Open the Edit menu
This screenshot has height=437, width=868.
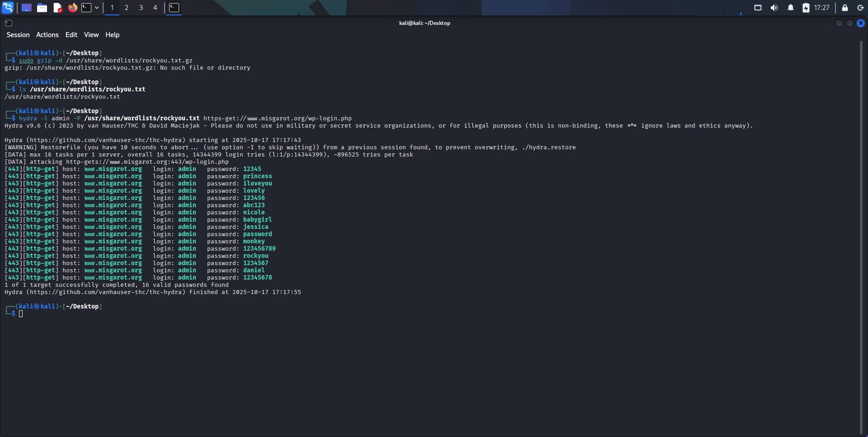tap(71, 35)
